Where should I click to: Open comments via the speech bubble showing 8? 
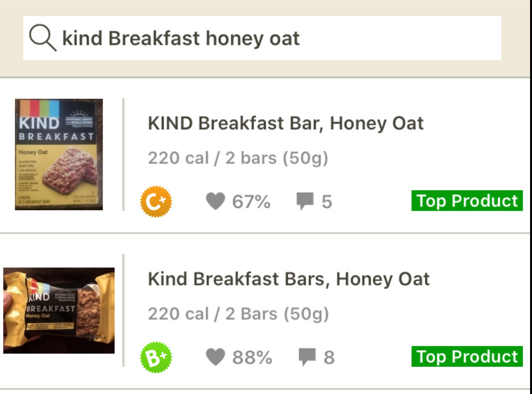(306, 356)
